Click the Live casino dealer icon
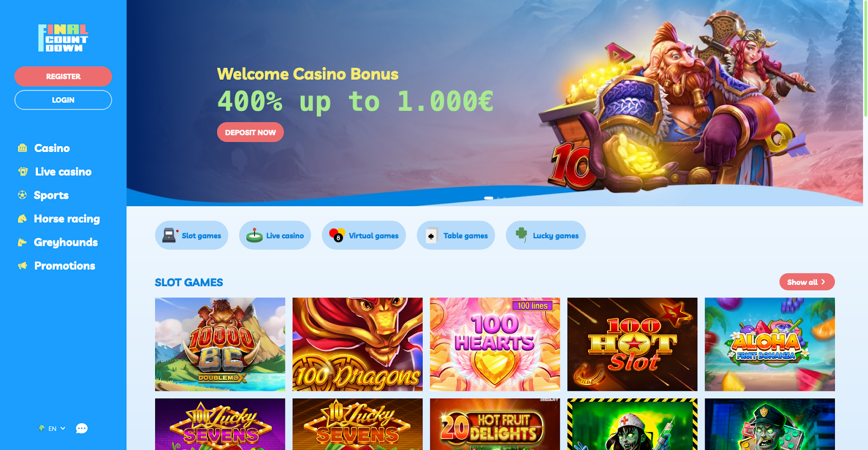 [23, 172]
